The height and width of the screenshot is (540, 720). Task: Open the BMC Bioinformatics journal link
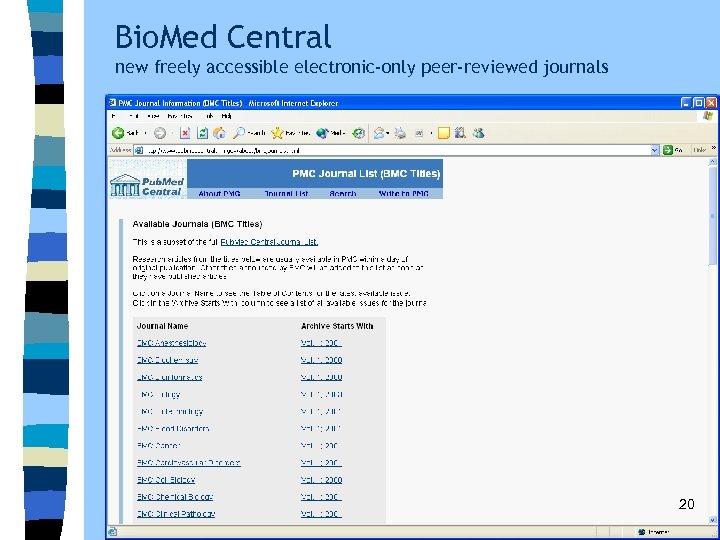point(169,377)
